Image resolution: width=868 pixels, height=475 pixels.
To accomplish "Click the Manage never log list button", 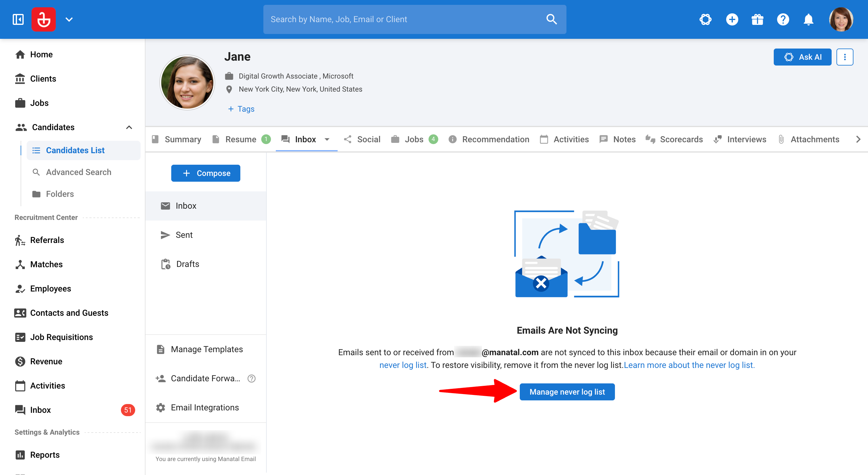I will pyautogui.click(x=567, y=392).
